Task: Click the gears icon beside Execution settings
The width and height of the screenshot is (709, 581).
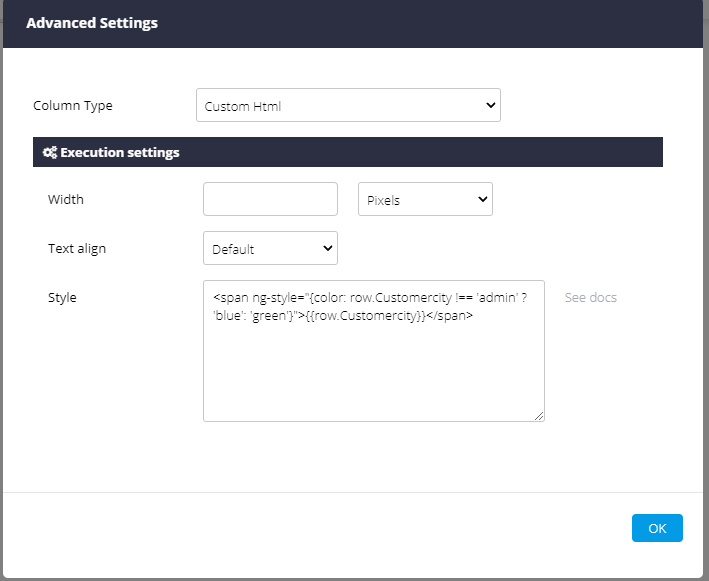Action: click(49, 153)
